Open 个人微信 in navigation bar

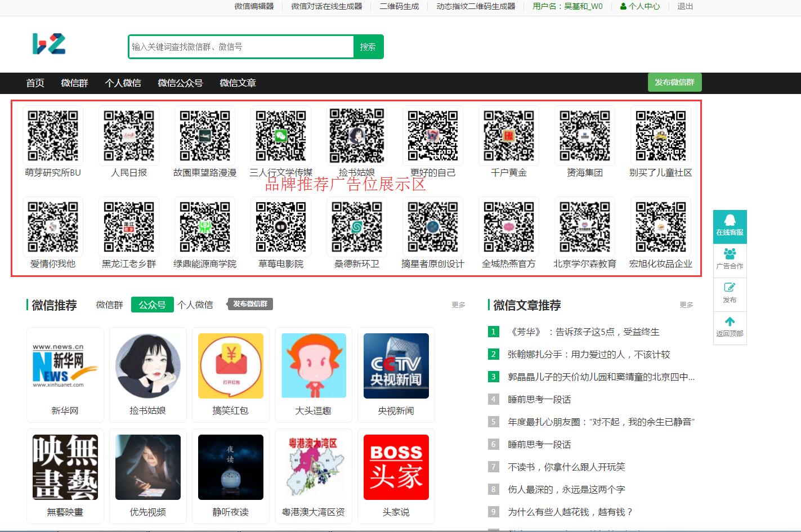pyautogui.click(x=123, y=83)
